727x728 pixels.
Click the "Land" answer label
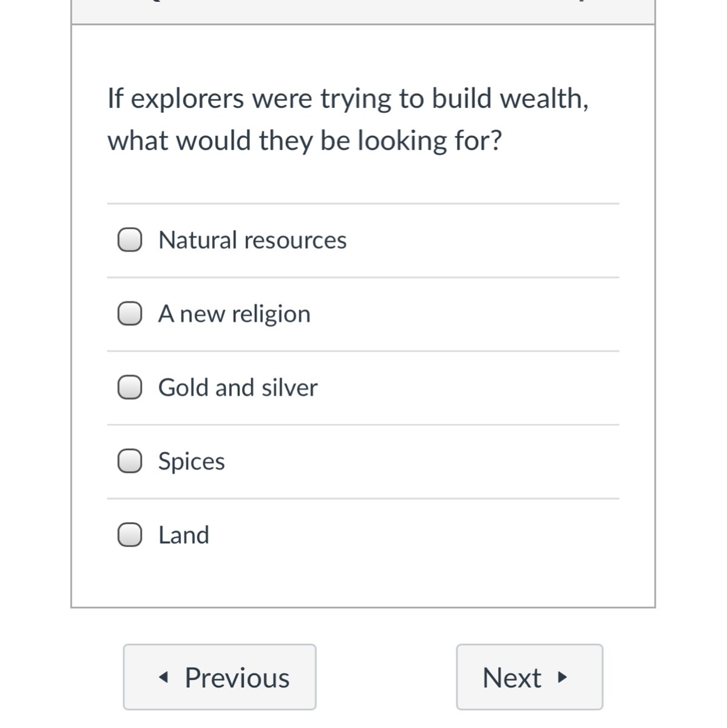point(184,535)
